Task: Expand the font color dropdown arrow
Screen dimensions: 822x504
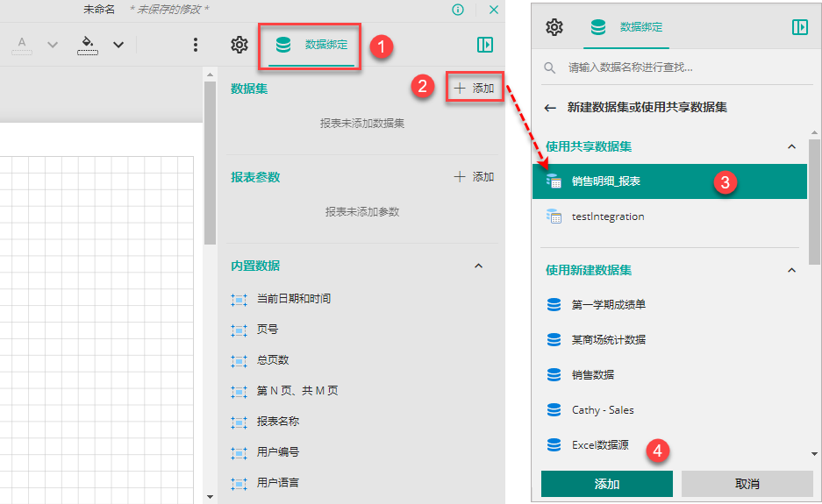Action: pos(53,45)
